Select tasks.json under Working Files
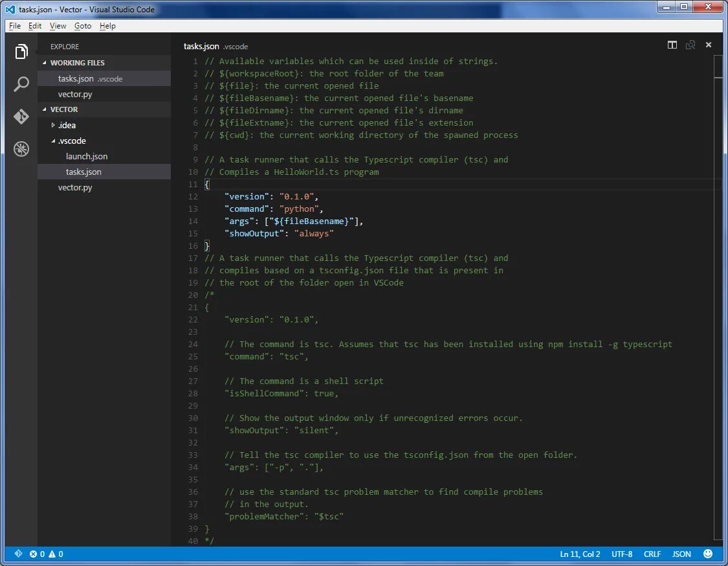Viewport: 728px width, 566px height. (104, 79)
